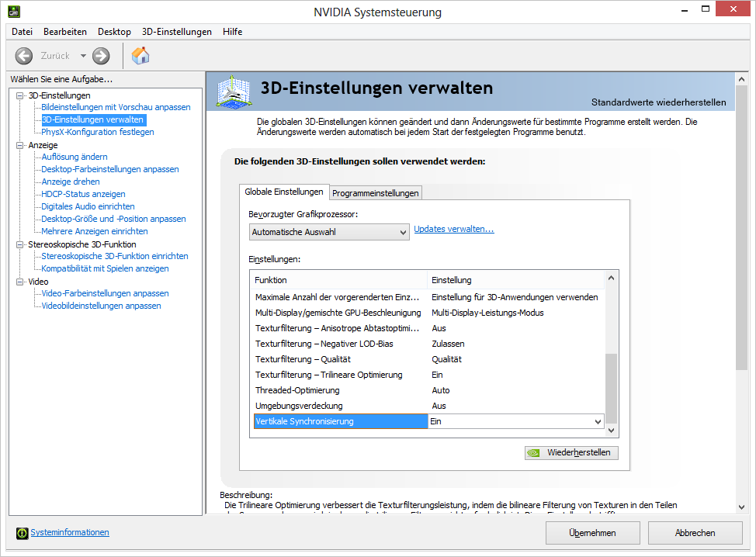The height and width of the screenshot is (557, 756).
Task: Click the Wiederherstellen button
Action: click(x=571, y=452)
